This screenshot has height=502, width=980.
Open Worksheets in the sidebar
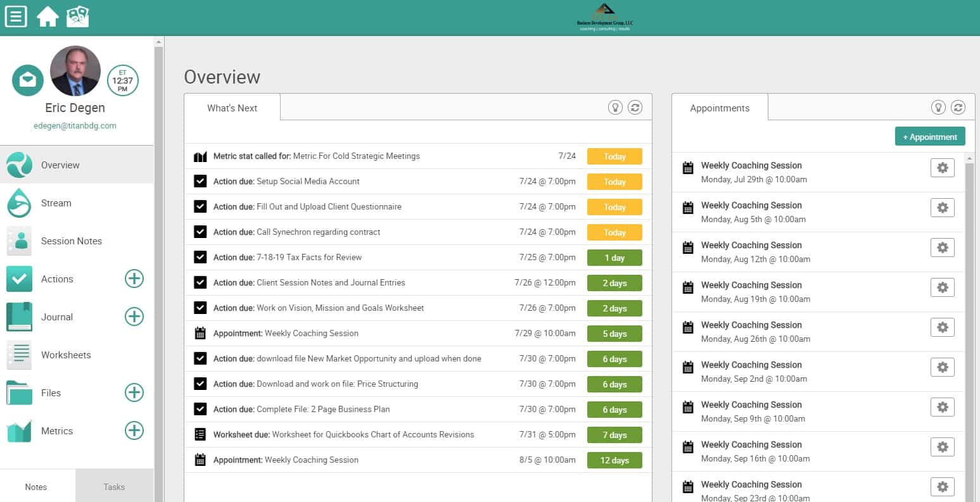(77, 355)
